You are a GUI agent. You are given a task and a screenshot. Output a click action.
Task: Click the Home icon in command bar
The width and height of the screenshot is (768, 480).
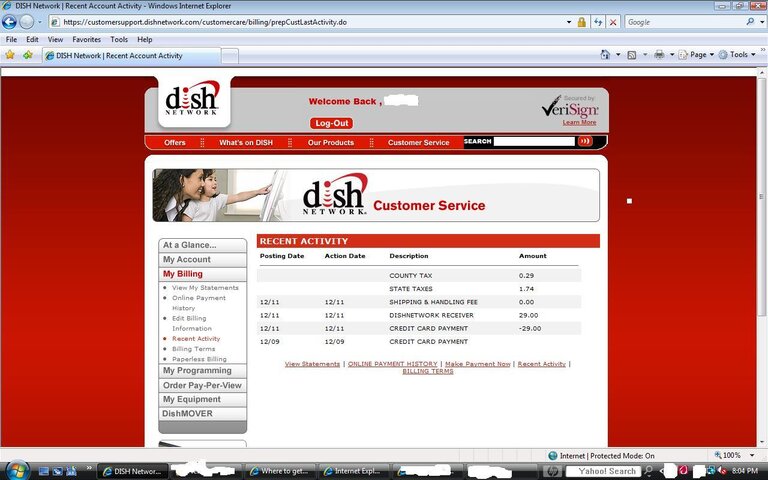click(605, 55)
